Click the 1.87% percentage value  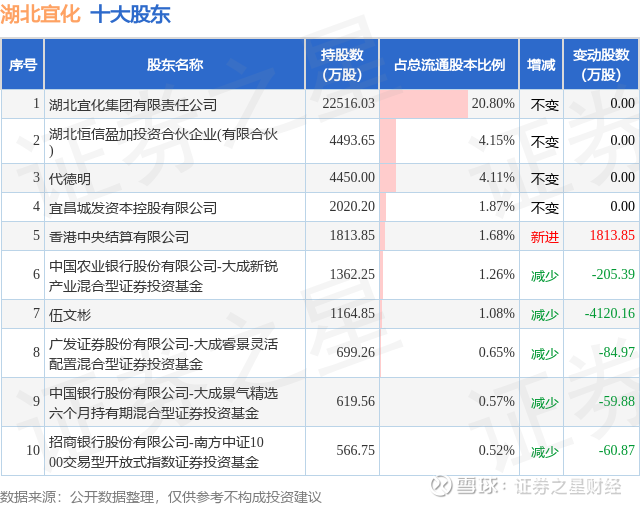click(x=496, y=206)
